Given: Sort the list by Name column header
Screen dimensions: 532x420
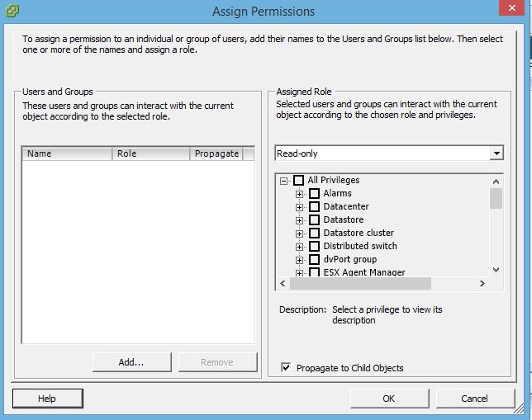Looking at the screenshot, I should click(x=67, y=153).
